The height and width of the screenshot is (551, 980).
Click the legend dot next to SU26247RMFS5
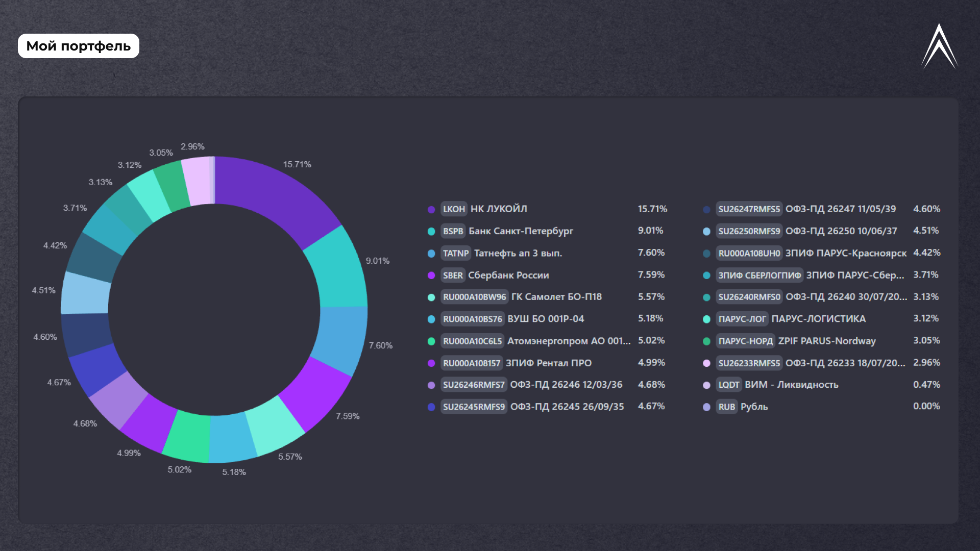point(706,210)
